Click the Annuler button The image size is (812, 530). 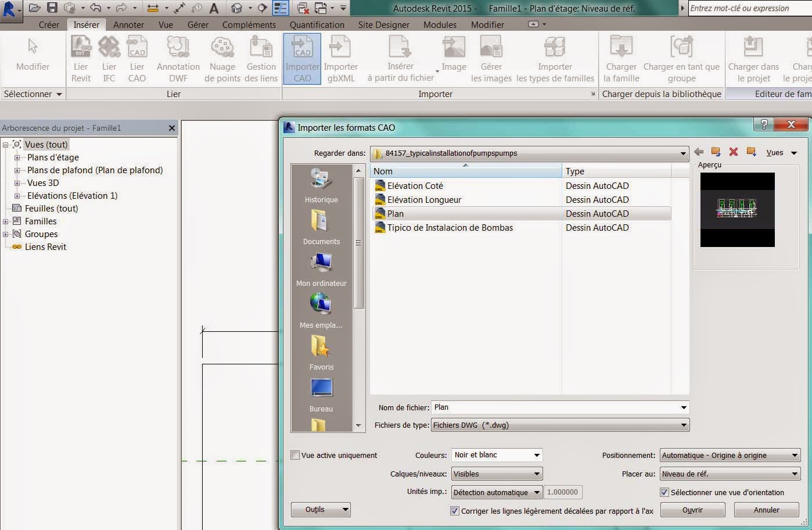pos(767,510)
